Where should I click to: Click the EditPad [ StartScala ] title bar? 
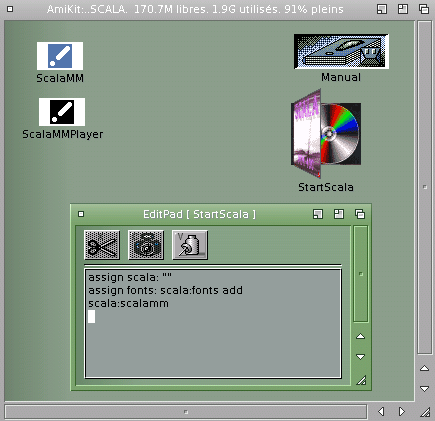[199, 214]
